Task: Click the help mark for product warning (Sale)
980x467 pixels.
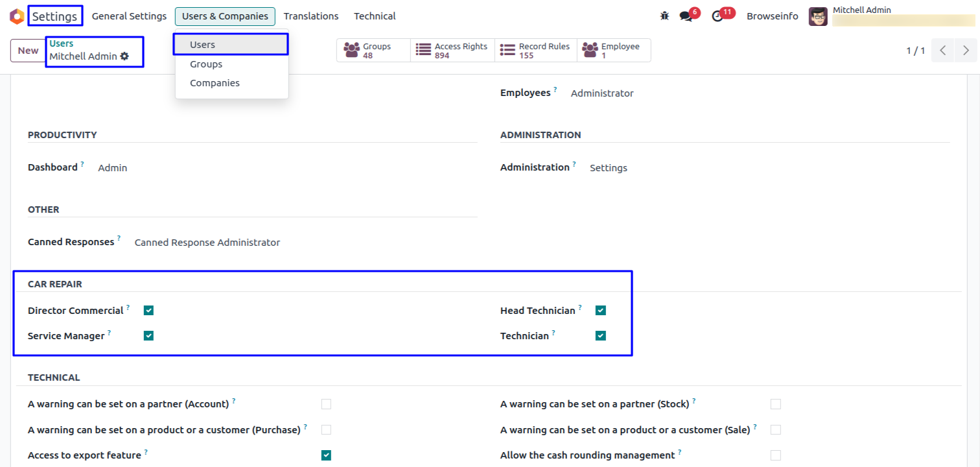Action: [755, 427]
